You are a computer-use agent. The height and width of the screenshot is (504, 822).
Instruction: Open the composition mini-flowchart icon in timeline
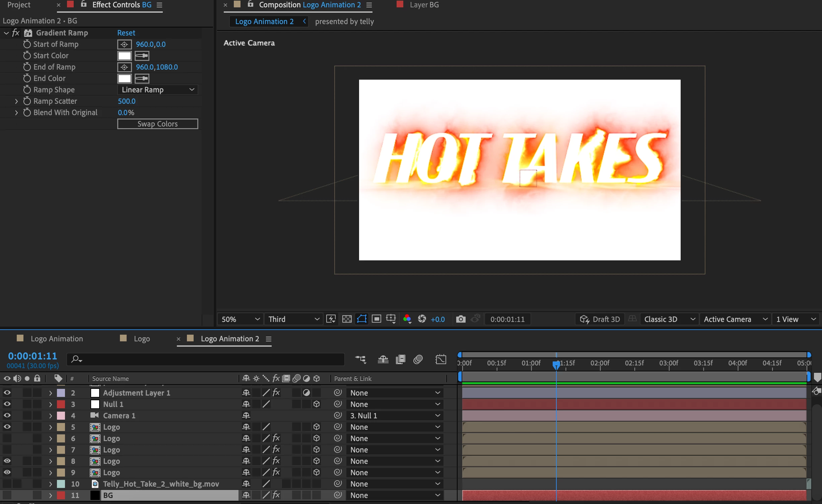tap(360, 359)
